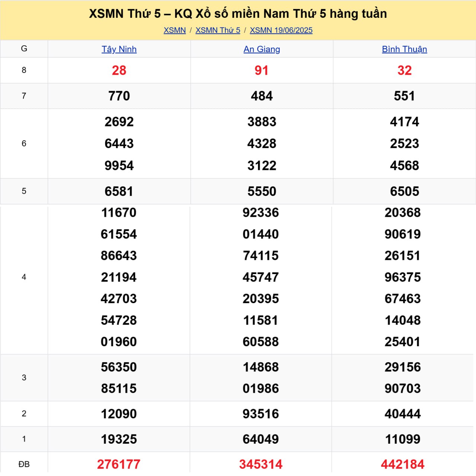Select prize 3 number 14868
Screen dimensions: 476x476
click(261, 367)
